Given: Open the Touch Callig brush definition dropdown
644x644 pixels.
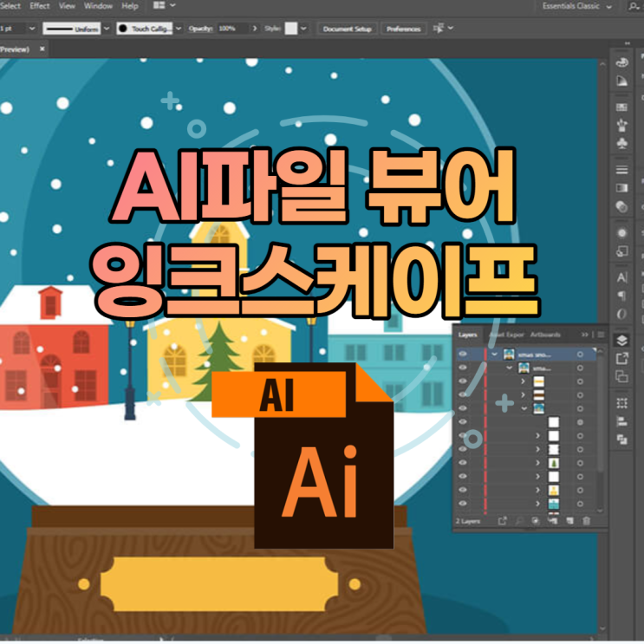Looking at the screenshot, I should click(179, 29).
